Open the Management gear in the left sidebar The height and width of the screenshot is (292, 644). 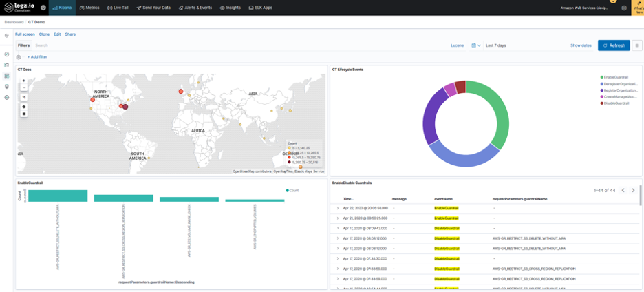pyautogui.click(x=7, y=98)
